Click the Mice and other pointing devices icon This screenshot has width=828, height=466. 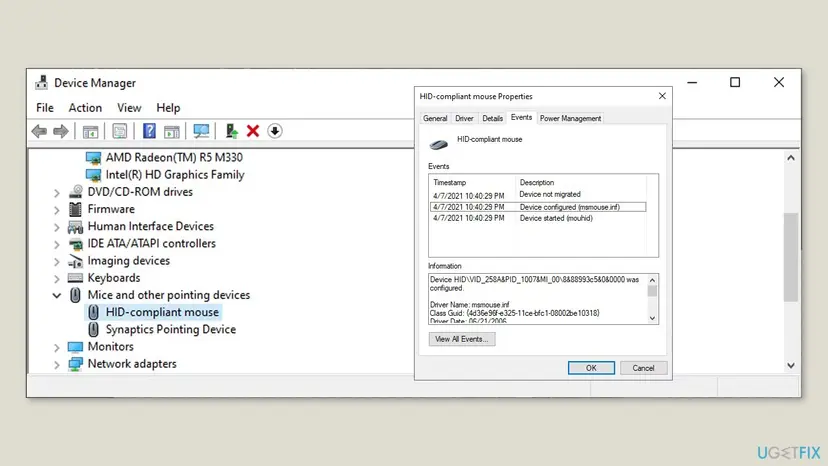(x=76, y=295)
